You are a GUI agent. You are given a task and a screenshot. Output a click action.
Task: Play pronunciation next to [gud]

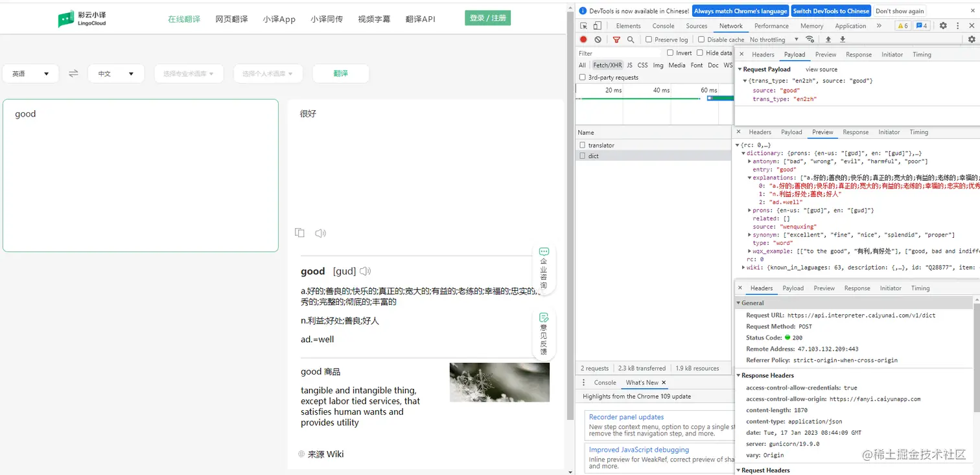(x=366, y=271)
